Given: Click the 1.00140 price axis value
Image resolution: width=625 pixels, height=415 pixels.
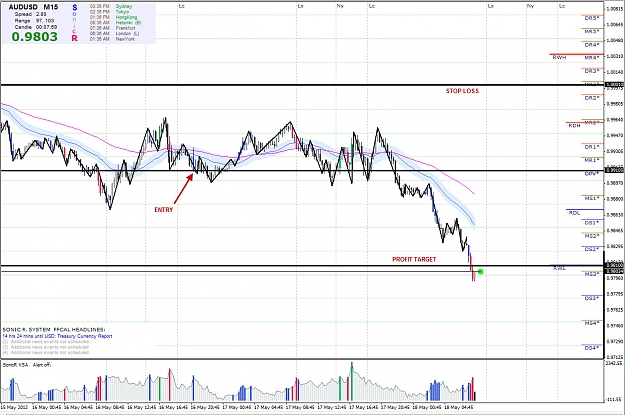Looking at the screenshot, I should [615, 72].
